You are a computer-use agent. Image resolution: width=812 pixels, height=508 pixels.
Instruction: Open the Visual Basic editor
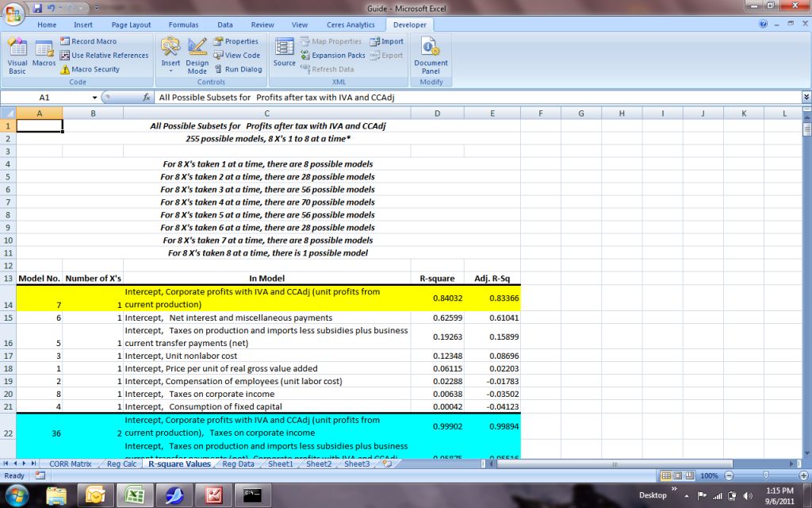17,56
